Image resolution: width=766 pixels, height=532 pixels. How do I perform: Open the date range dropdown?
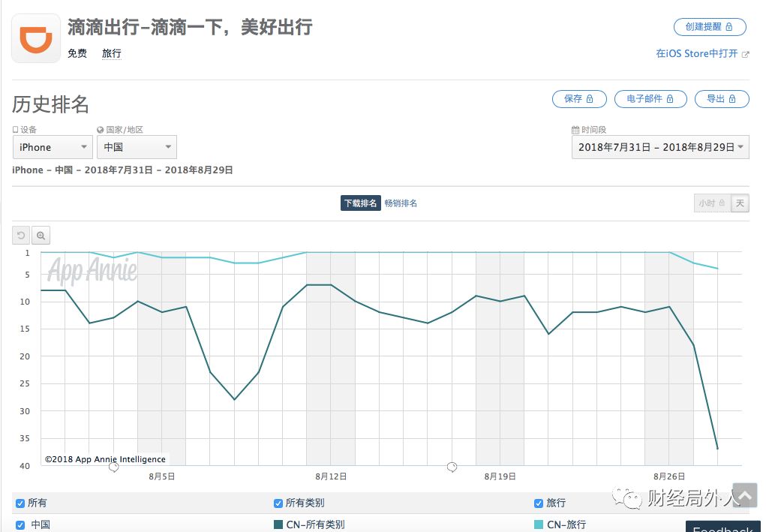pos(660,147)
